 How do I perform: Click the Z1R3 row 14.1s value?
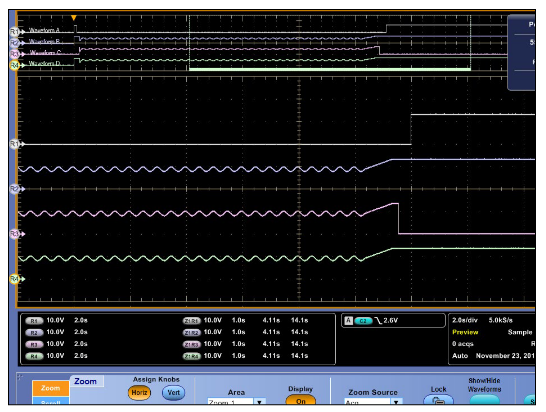point(299,344)
